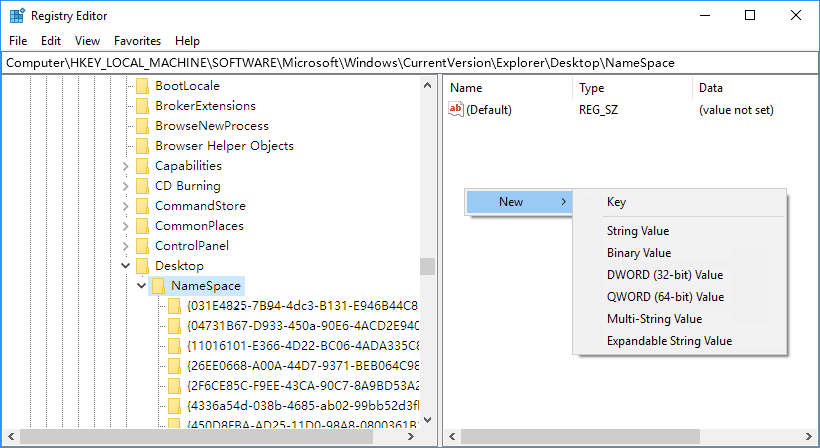Image resolution: width=820 pixels, height=448 pixels.
Task: Click the Registry Editor app icon in title bar
Action: [x=17, y=16]
